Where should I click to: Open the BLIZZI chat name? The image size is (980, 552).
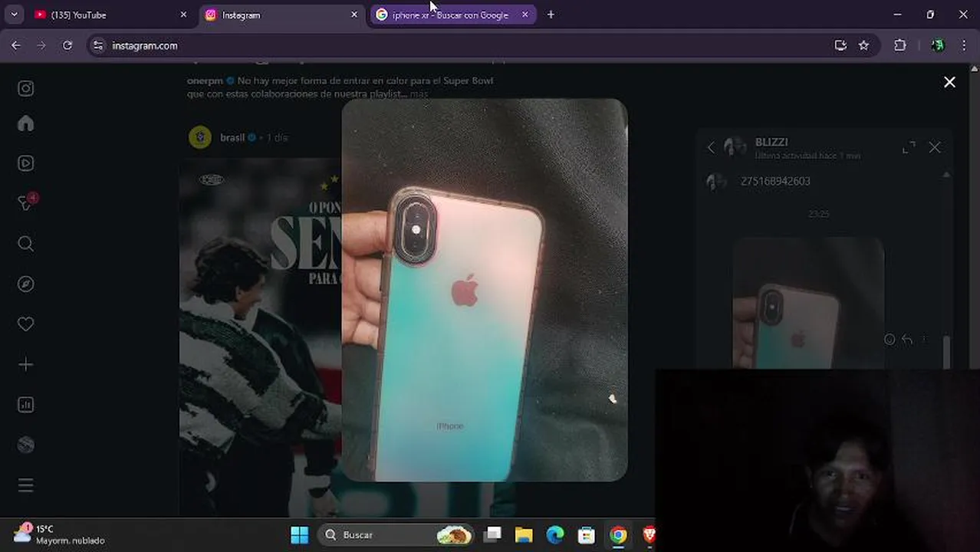pos(771,142)
